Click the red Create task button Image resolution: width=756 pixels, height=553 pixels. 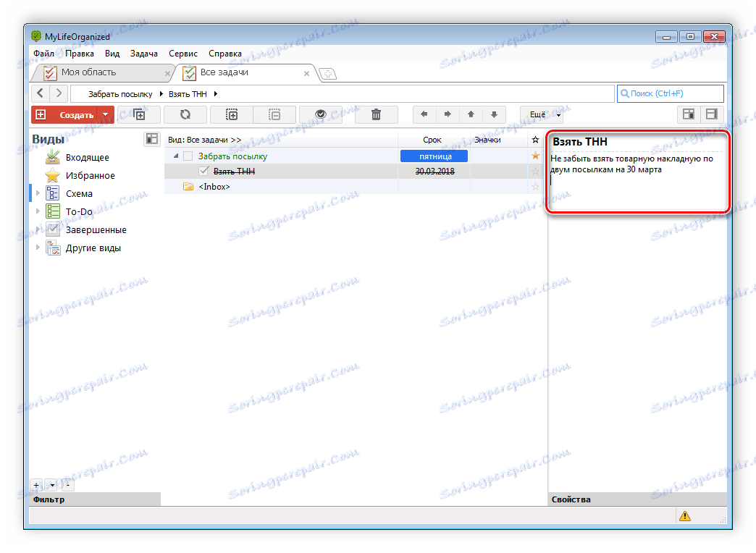tap(64, 115)
